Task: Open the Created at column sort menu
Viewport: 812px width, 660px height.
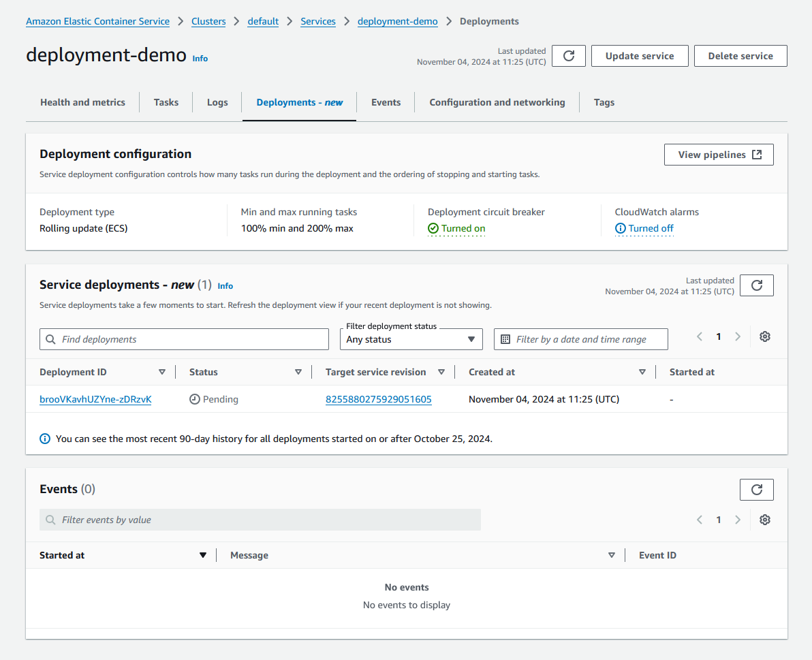Action: [x=642, y=372]
